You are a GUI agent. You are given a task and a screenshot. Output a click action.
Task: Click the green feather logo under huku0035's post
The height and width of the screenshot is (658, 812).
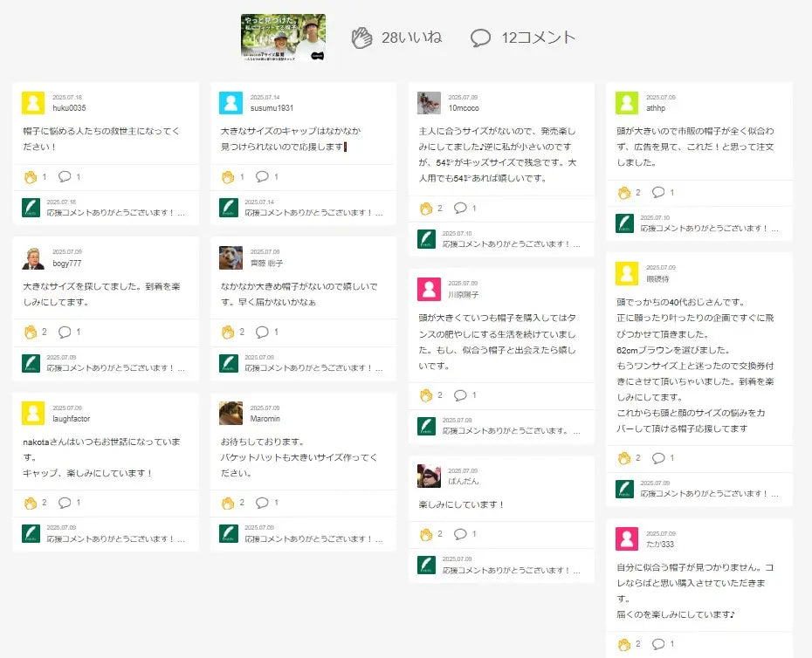(x=31, y=207)
